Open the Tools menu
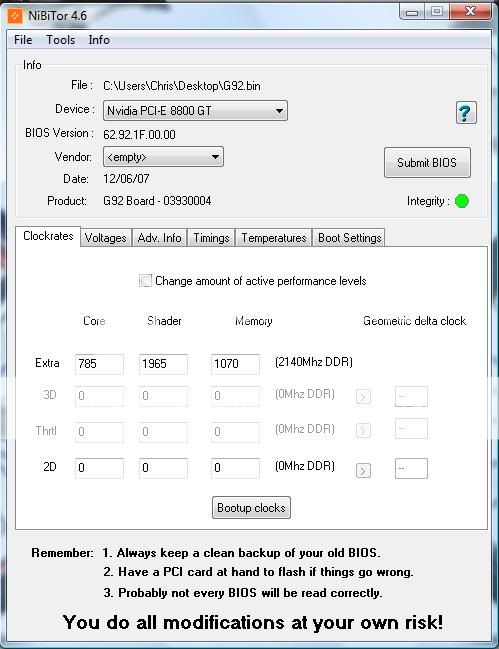Screen dimensions: 499x649 click(60, 40)
